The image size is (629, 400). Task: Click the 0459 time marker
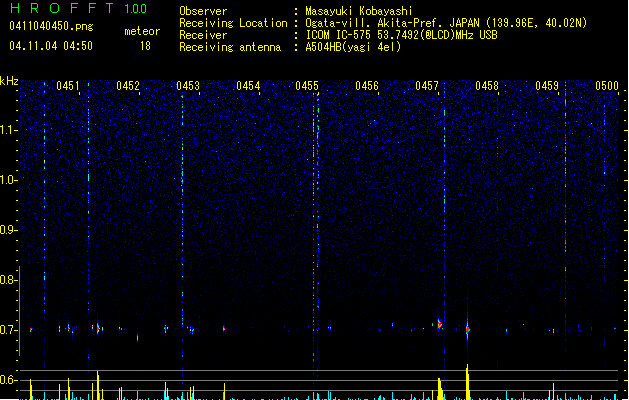tap(547, 86)
